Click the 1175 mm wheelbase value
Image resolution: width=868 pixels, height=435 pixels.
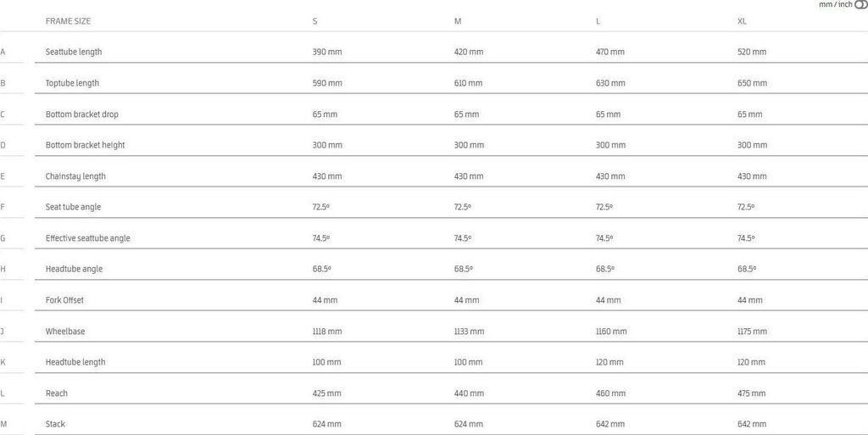click(x=752, y=332)
